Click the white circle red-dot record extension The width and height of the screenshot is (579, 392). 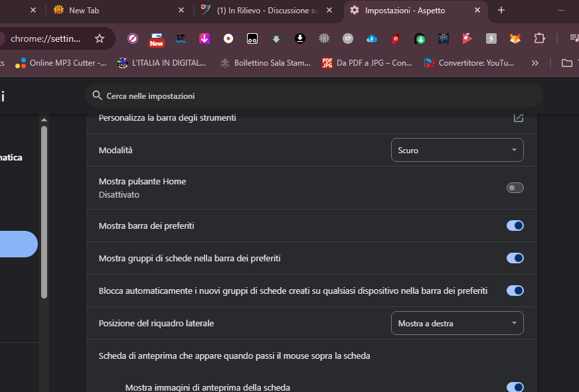point(228,38)
